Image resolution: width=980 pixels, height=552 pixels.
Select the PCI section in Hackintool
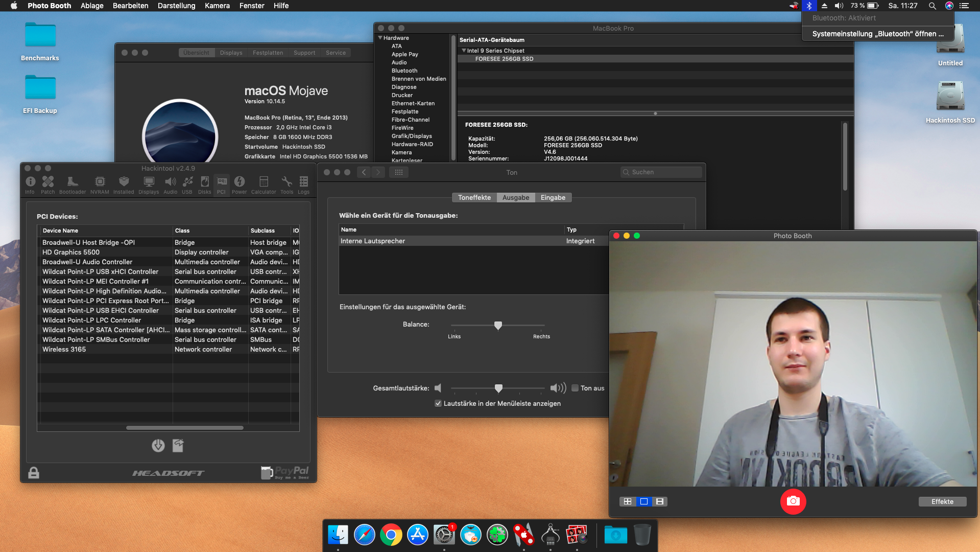[222, 185]
